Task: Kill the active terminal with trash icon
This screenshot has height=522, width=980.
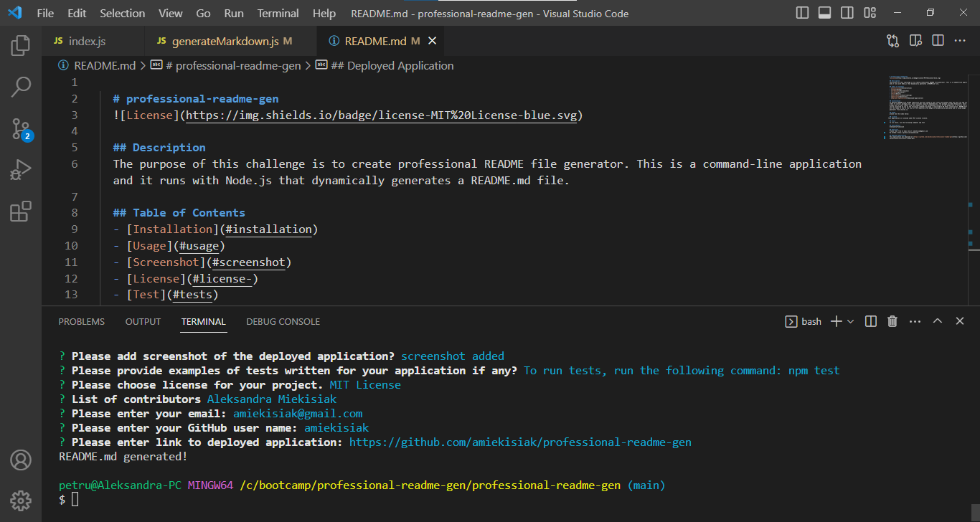Action: point(892,321)
